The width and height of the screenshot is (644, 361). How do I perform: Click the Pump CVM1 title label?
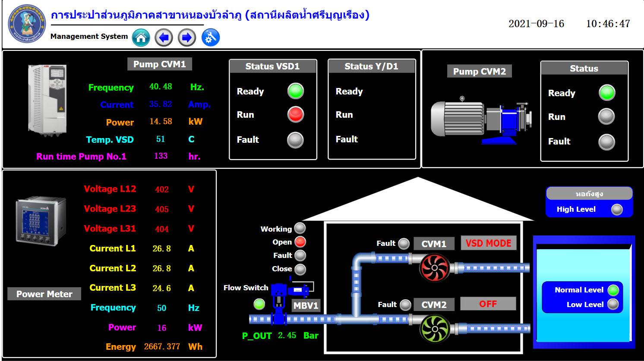click(159, 64)
